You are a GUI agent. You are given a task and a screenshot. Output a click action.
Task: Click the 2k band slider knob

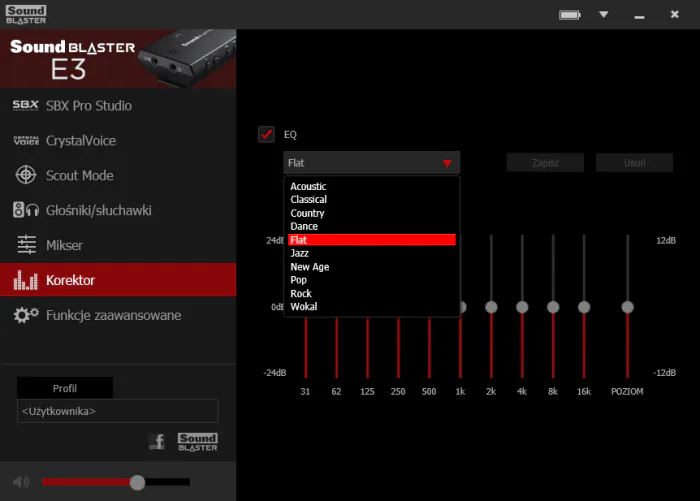coord(491,307)
